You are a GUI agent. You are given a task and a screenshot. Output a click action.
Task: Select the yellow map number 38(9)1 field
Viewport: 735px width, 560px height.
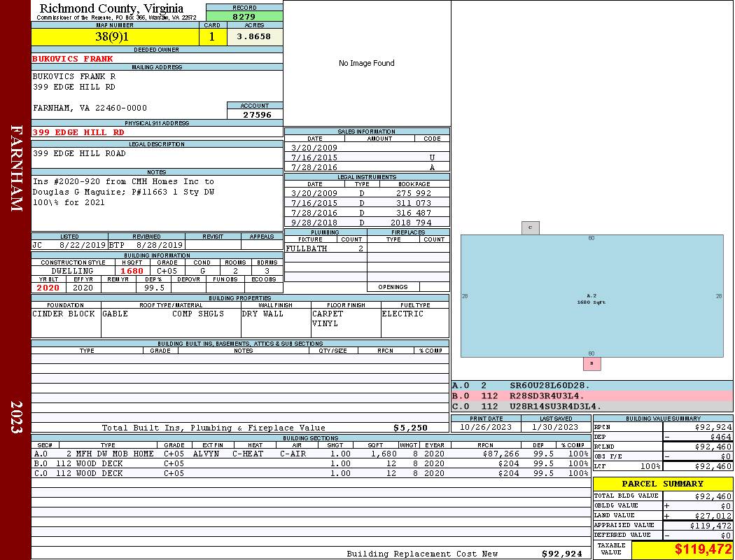(114, 37)
